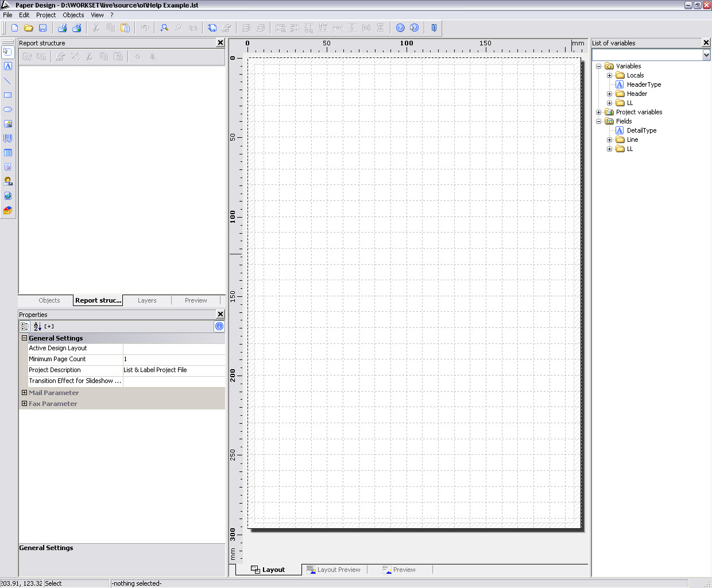Click the Paste clipboard icon in main toolbar
This screenshot has height=588, width=712.
point(125,28)
